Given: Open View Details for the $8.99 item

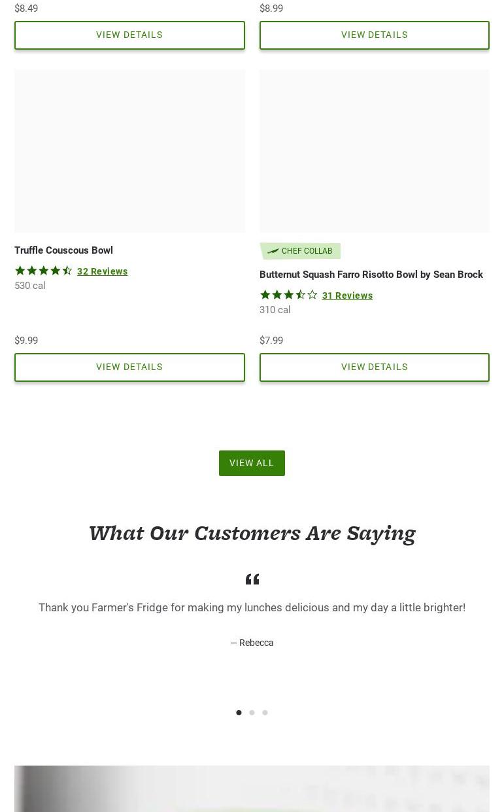Looking at the screenshot, I should coord(374,35).
